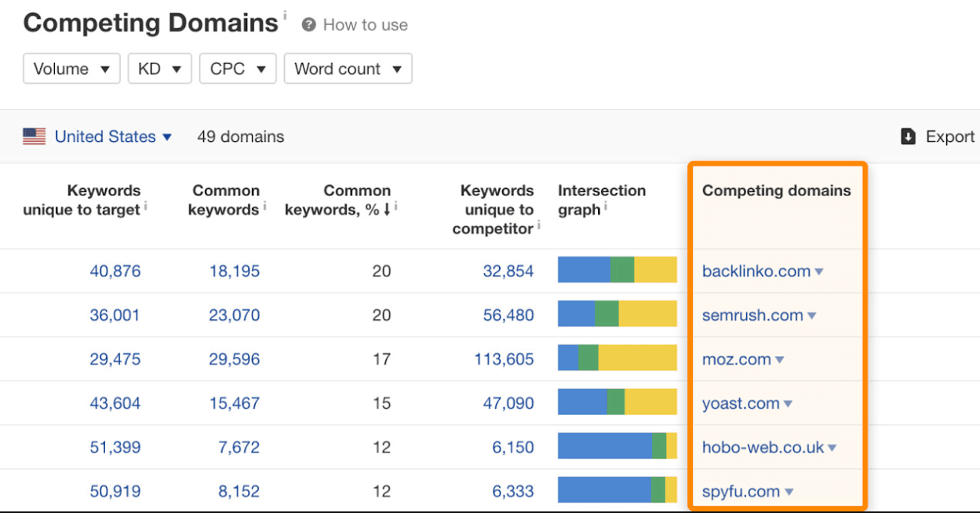Click the info icon beside Competing Domains title
Screen dimensions: 980x513
[x=285, y=15]
